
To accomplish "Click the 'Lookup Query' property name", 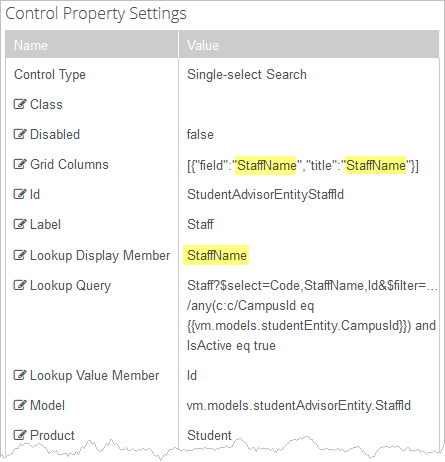I will pos(70,286).
